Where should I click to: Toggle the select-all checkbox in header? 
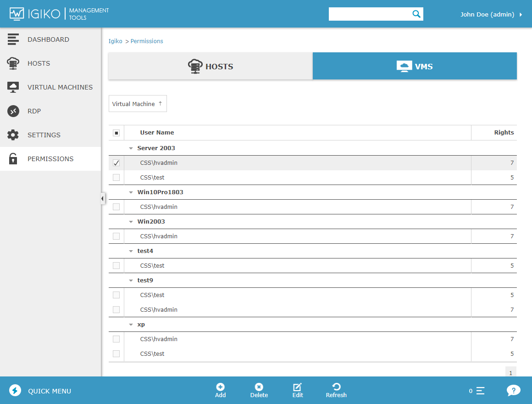coord(116,133)
